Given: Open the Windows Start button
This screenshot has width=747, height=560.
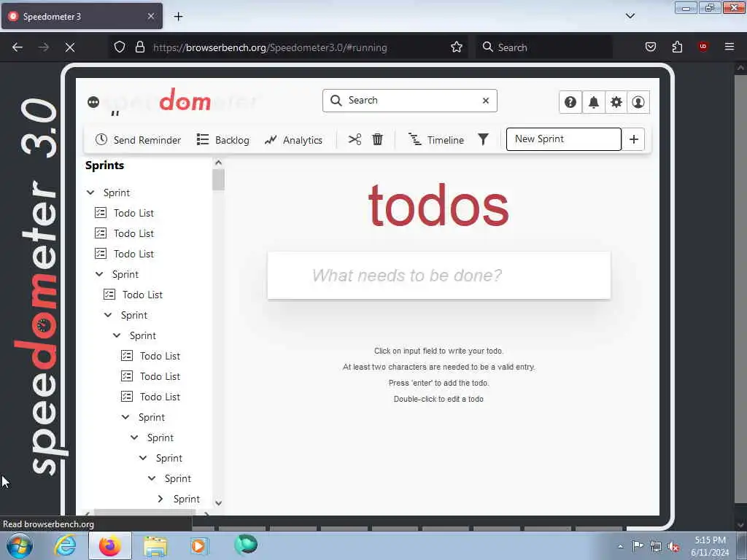Looking at the screenshot, I should [20, 545].
